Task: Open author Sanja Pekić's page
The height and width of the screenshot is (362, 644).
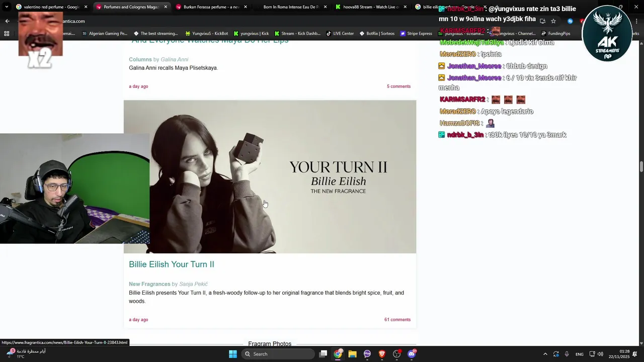Action: click(x=193, y=284)
